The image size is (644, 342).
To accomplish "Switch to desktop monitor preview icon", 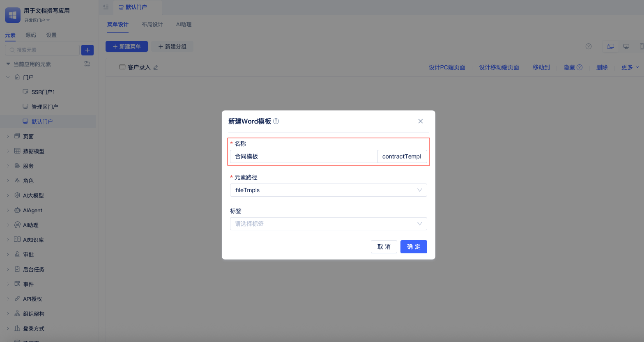I will 626,46.
